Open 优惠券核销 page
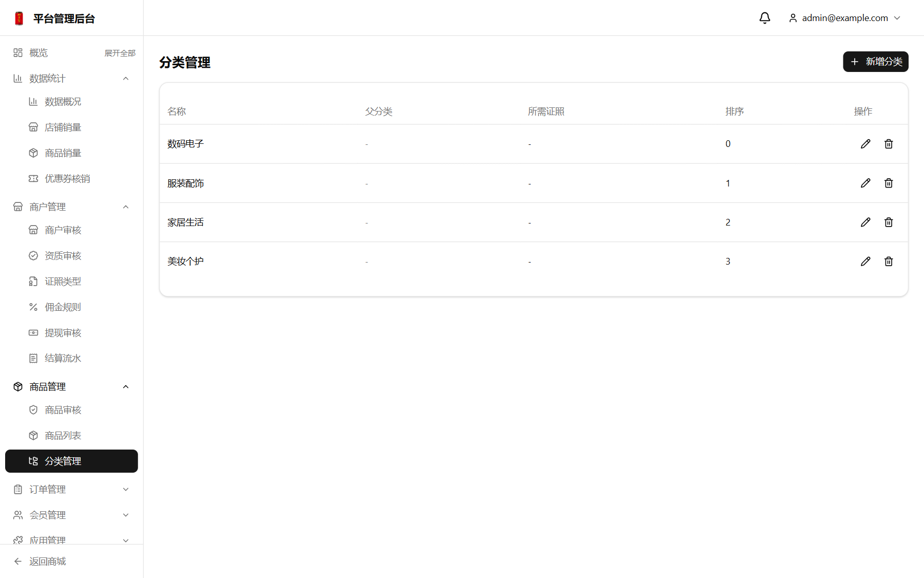The height and width of the screenshot is (578, 924). click(x=71, y=179)
